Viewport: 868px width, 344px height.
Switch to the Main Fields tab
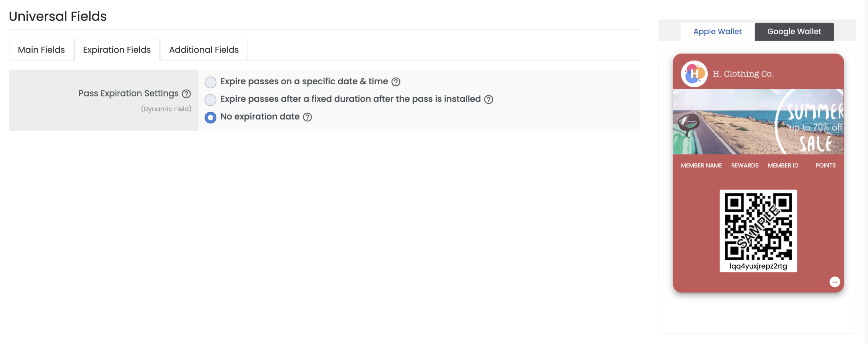(41, 50)
